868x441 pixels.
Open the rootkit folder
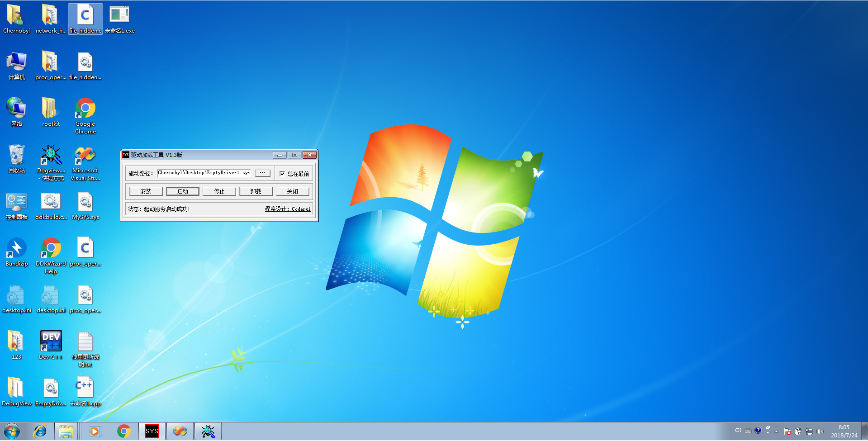click(51, 112)
